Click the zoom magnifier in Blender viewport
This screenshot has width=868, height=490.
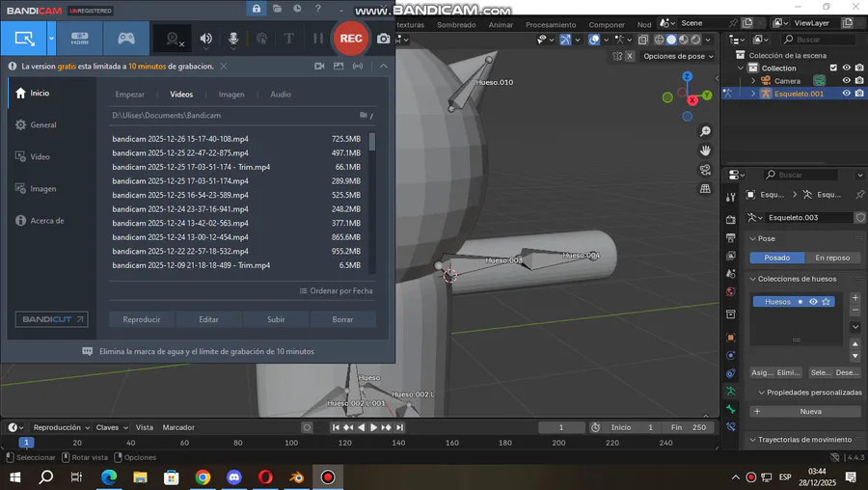[x=705, y=131]
